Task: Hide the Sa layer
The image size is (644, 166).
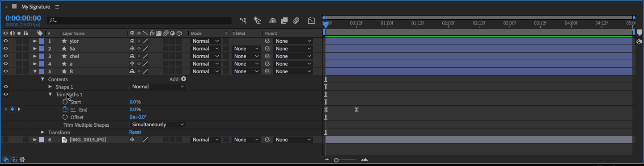Action: [x=6, y=49]
